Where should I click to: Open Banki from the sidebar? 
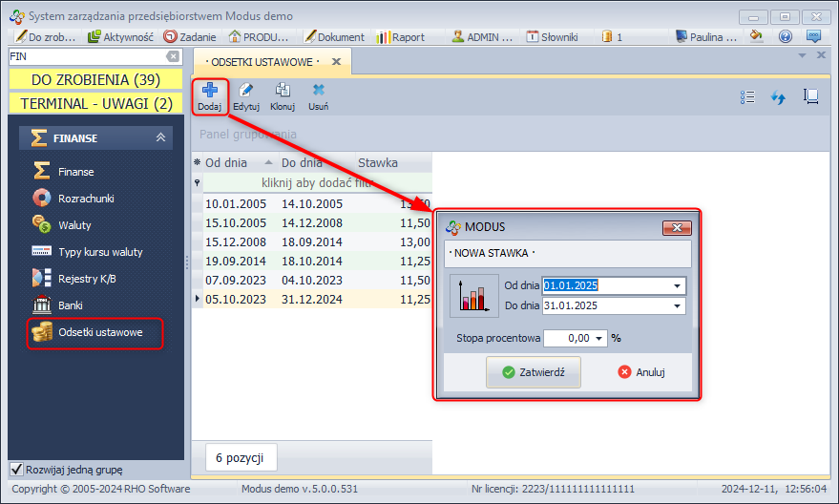[71, 305]
